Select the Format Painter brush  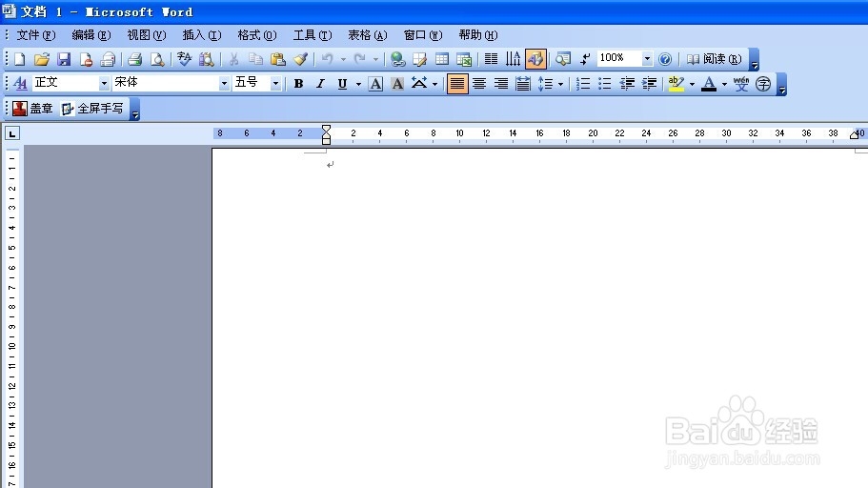click(x=300, y=59)
